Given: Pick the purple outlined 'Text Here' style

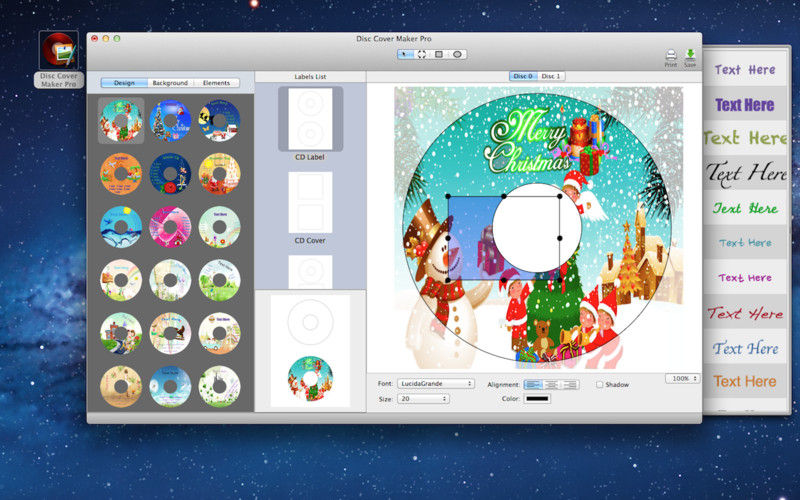Looking at the screenshot, I should point(745,70).
